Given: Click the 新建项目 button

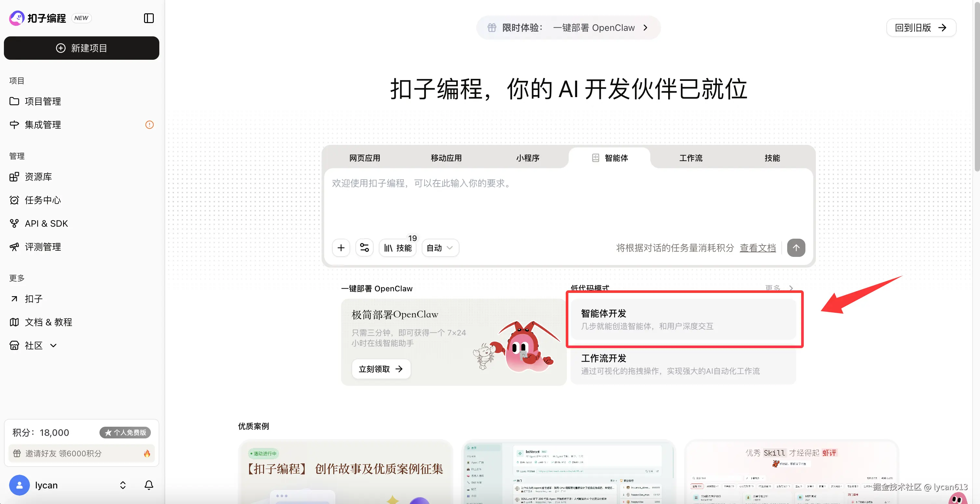Looking at the screenshot, I should (81, 48).
